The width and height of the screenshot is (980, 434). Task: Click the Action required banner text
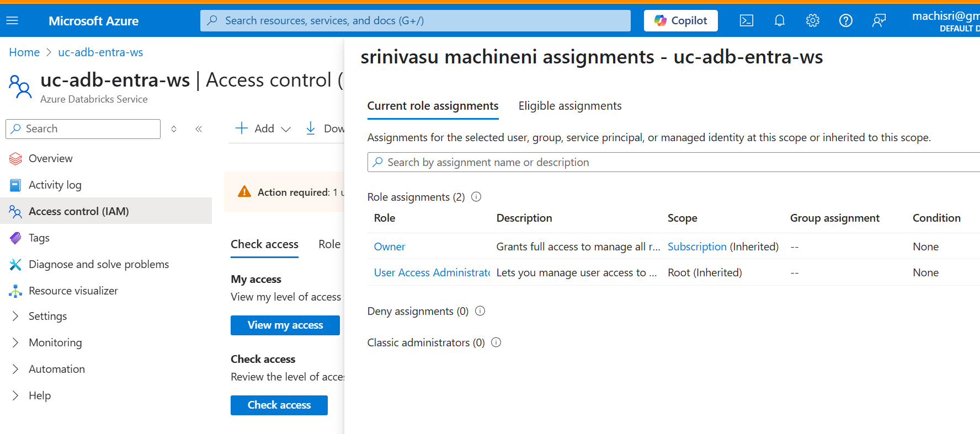point(301,192)
